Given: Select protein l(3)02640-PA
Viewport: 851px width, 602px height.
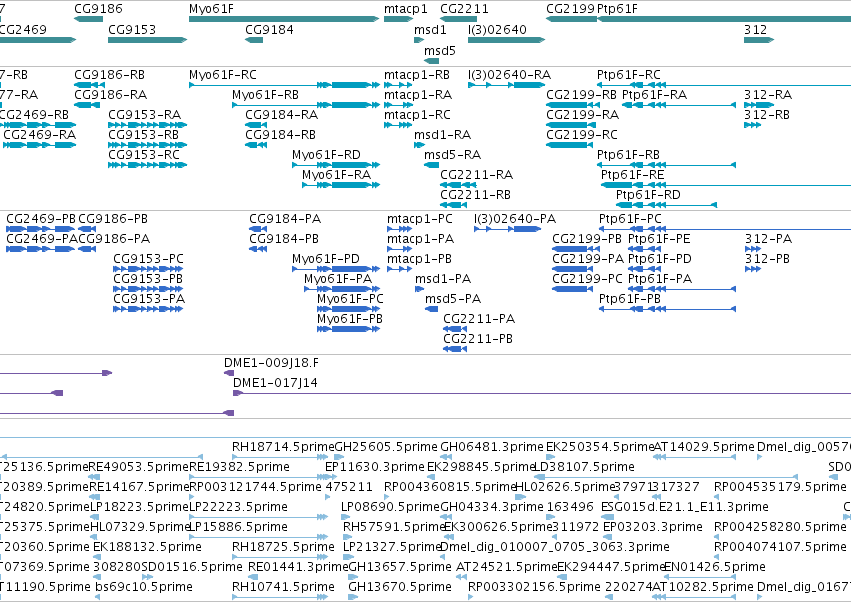Looking at the screenshot, I should pyautogui.click(x=507, y=229).
